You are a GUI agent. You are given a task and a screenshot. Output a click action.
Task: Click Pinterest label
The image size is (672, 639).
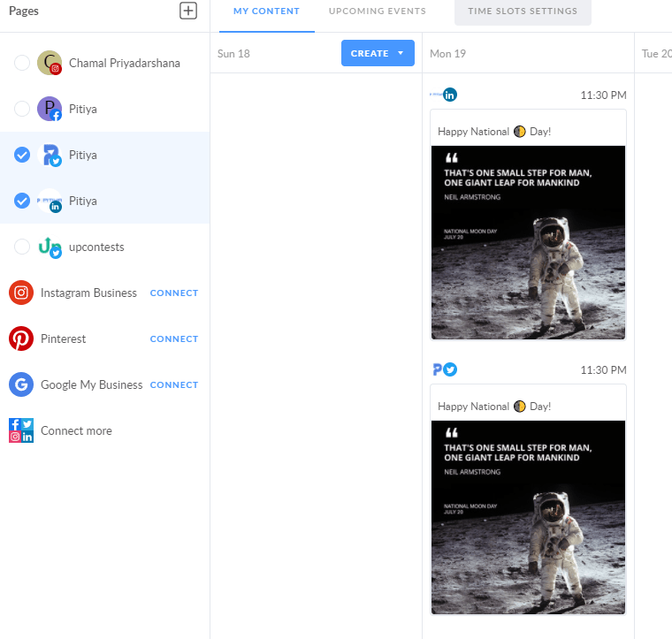tap(63, 339)
